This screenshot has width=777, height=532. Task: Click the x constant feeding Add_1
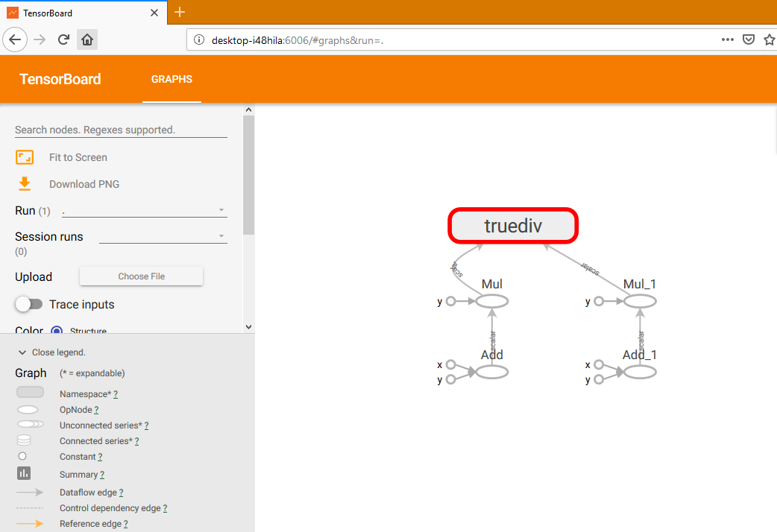(599, 364)
